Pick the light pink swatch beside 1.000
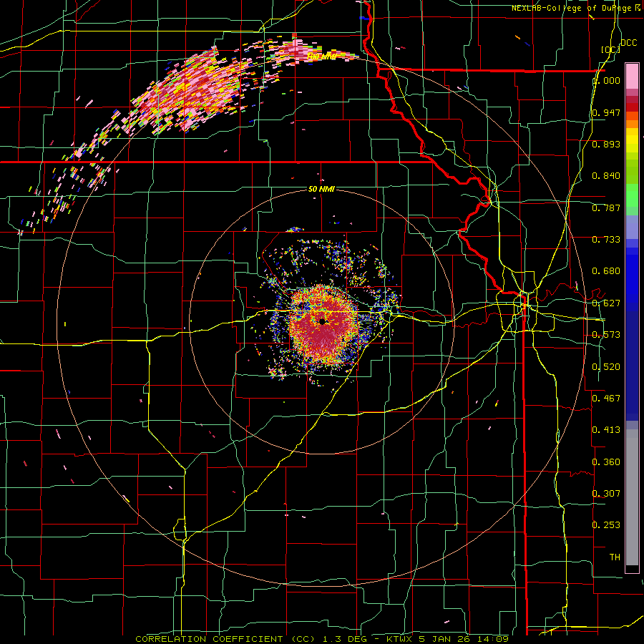 tap(632, 76)
